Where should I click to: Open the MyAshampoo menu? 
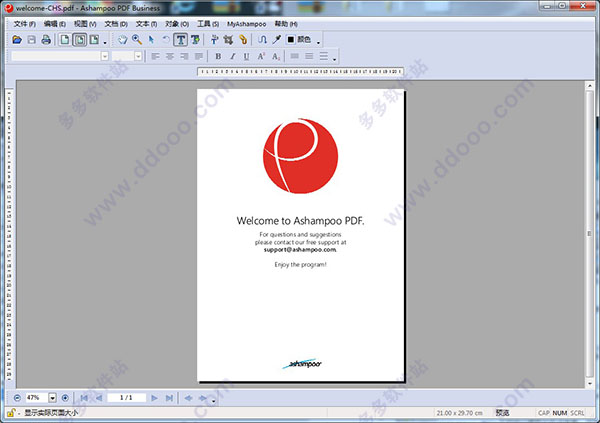pyautogui.click(x=246, y=24)
